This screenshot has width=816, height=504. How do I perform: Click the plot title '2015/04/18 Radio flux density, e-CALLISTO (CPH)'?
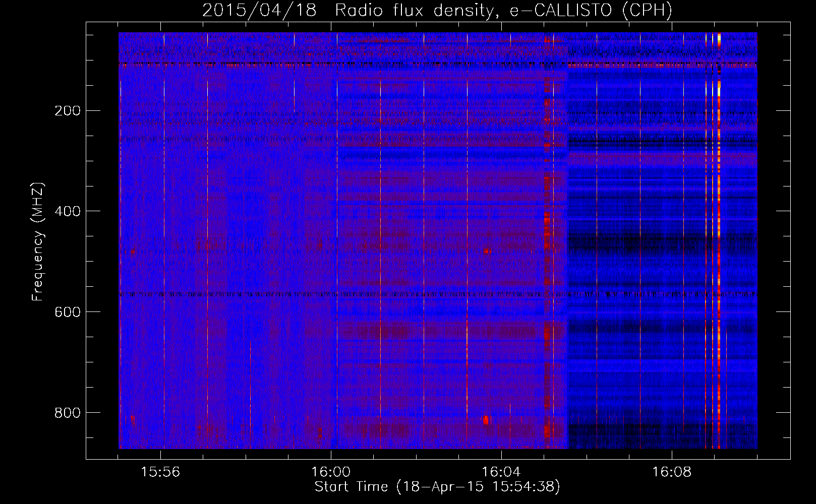click(x=437, y=11)
